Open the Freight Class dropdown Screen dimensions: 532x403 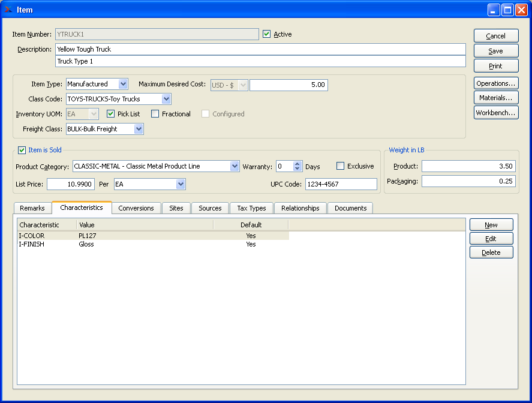coord(139,129)
